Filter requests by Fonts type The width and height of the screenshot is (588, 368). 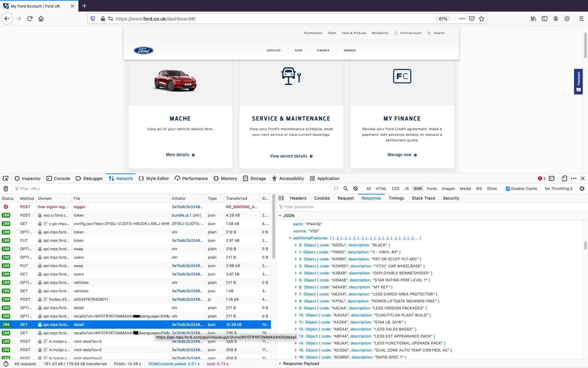pyautogui.click(x=431, y=188)
